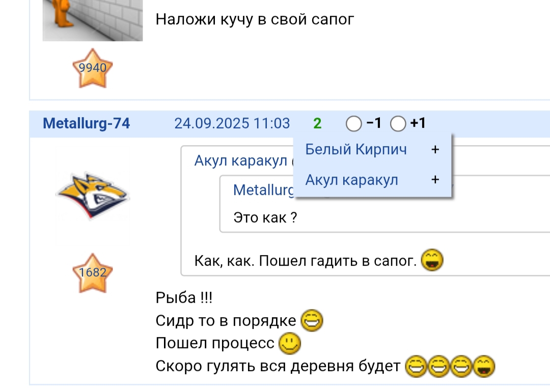
Task: Click last open-mouth emoji in bottom line
Action: (484, 367)
